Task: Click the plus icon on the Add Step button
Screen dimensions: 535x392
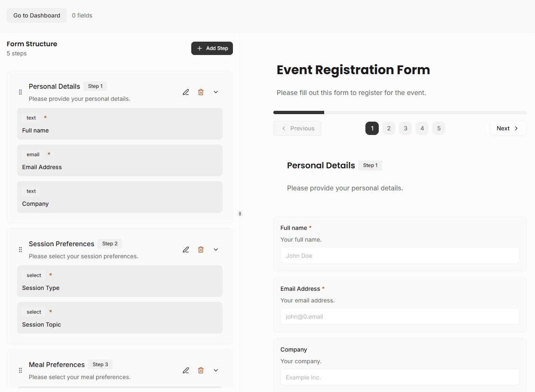Action: click(200, 48)
